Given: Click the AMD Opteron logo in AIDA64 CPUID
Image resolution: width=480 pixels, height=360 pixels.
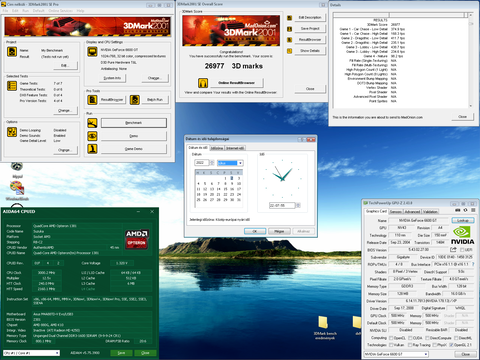Looking at the screenshot, I should click(137, 238).
